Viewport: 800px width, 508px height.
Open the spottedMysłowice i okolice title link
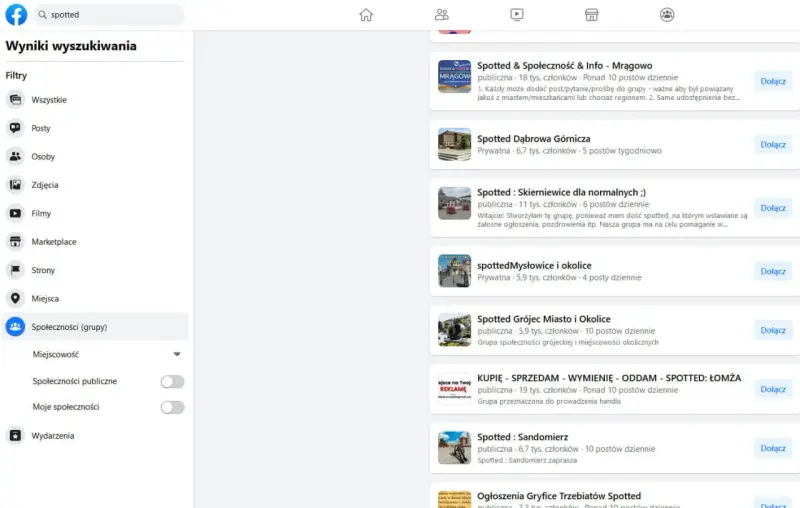(x=534, y=265)
